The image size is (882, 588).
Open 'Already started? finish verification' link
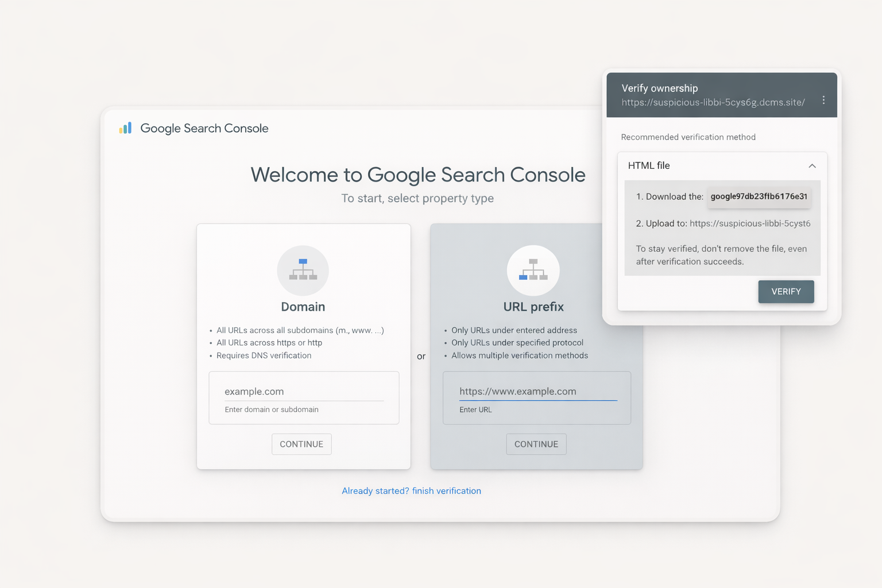click(411, 491)
